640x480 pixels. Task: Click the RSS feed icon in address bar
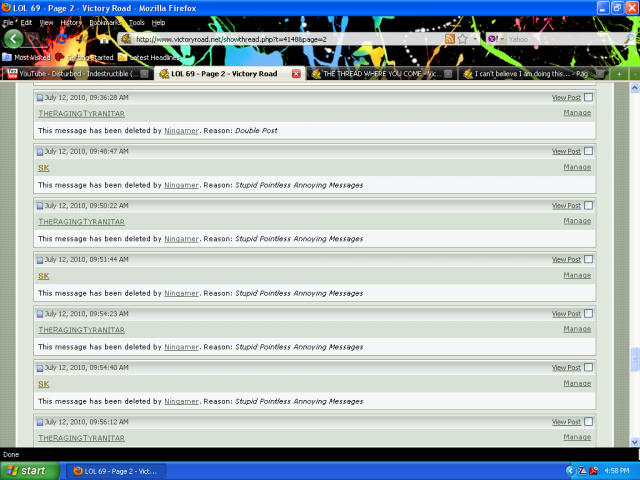click(450, 39)
